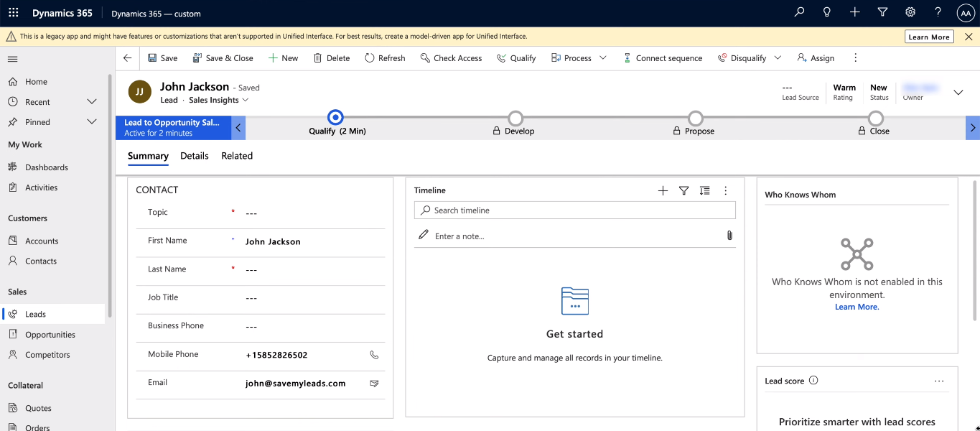Switch to the Details tab
The image size is (980, 431).
point(195,156)
